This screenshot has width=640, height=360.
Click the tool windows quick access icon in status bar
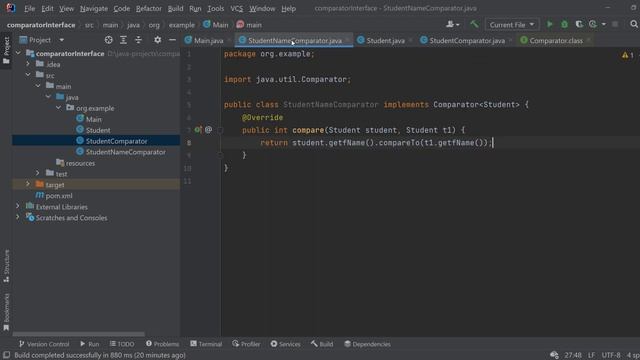click(7, 355)
